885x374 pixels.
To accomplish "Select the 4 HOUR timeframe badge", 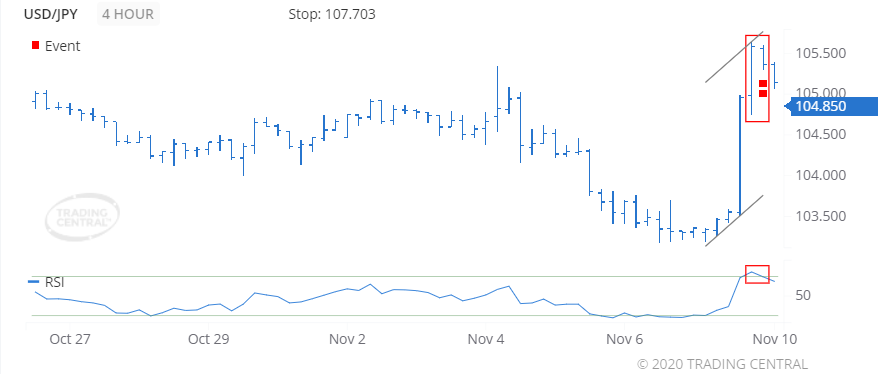I will click(128, 14).
